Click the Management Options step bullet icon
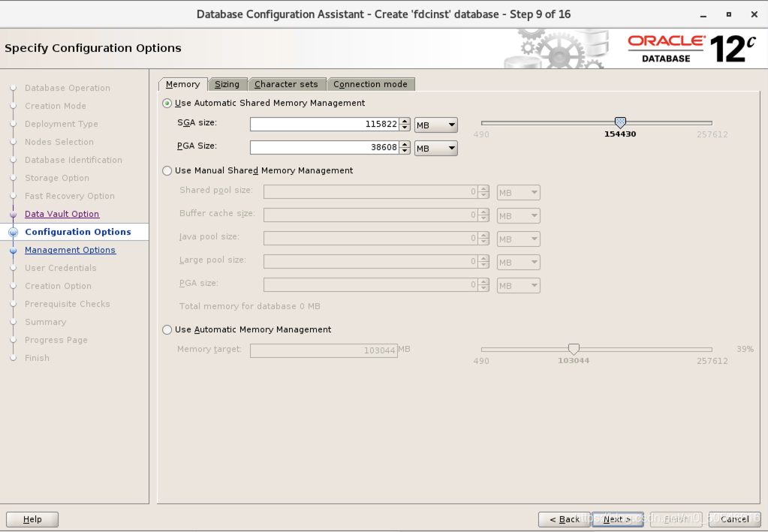The height and width of the screenshot is (532, 768). [x=14, y=250]
